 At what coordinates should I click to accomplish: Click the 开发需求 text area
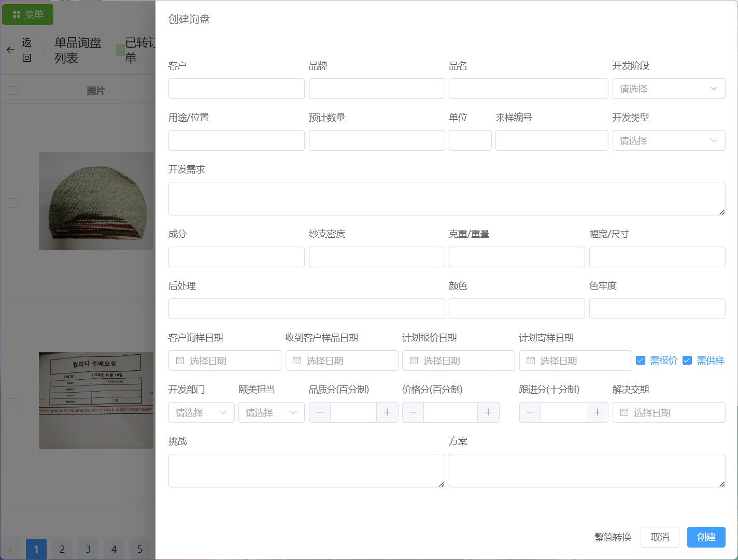pyautogui.click(x=446, y=198)
